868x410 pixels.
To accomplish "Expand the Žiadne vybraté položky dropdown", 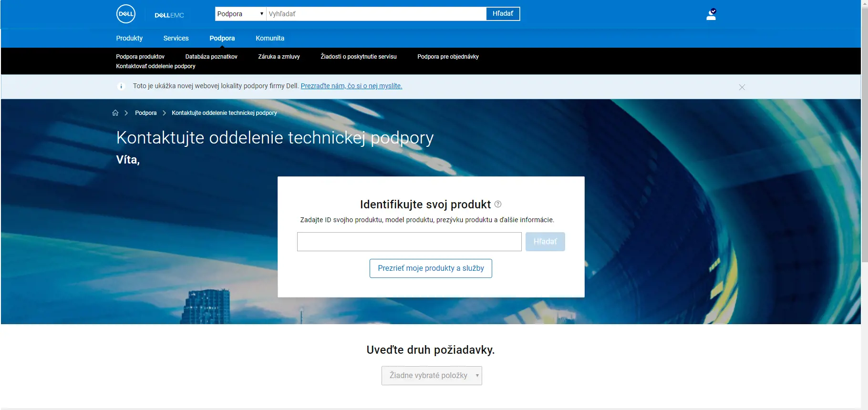I will (432, 376).
